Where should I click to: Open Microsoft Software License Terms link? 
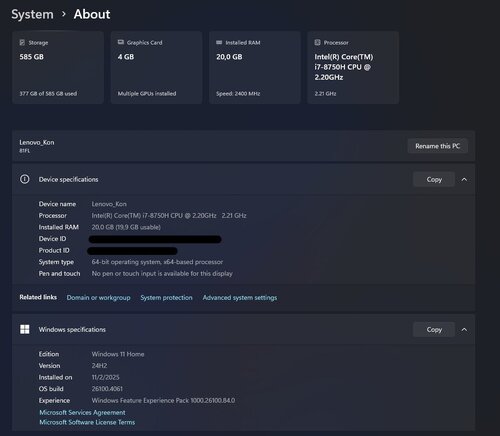[87, 422]
